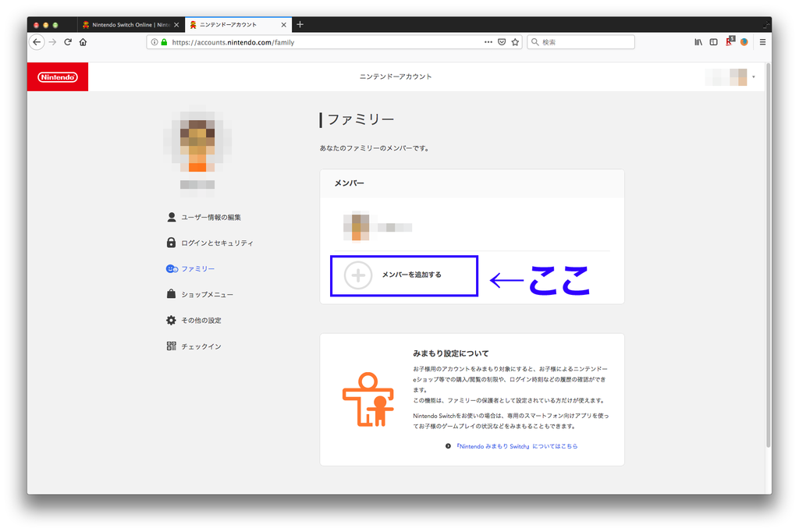Viewport: 799px width, 532px height.
Task: Close the ニンテンドーアカウント tab
Action: [x=283, y=24]
